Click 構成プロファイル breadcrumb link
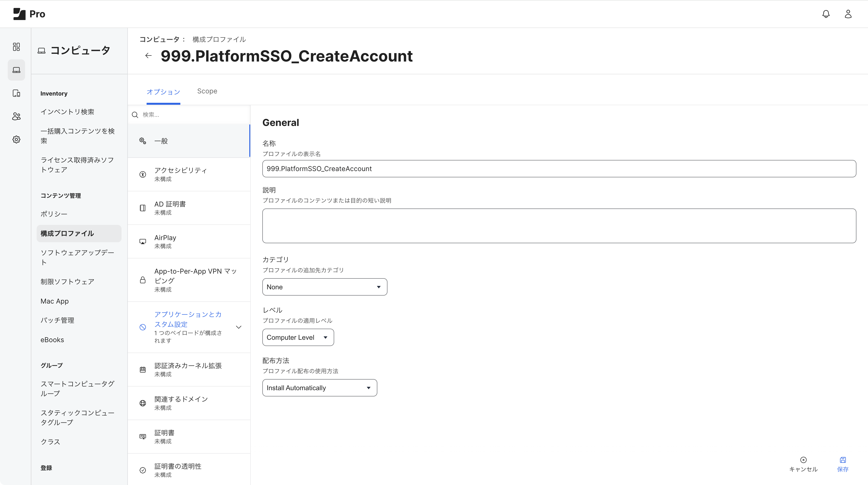This screenshot has height=485, width=868. coord(219,40)
